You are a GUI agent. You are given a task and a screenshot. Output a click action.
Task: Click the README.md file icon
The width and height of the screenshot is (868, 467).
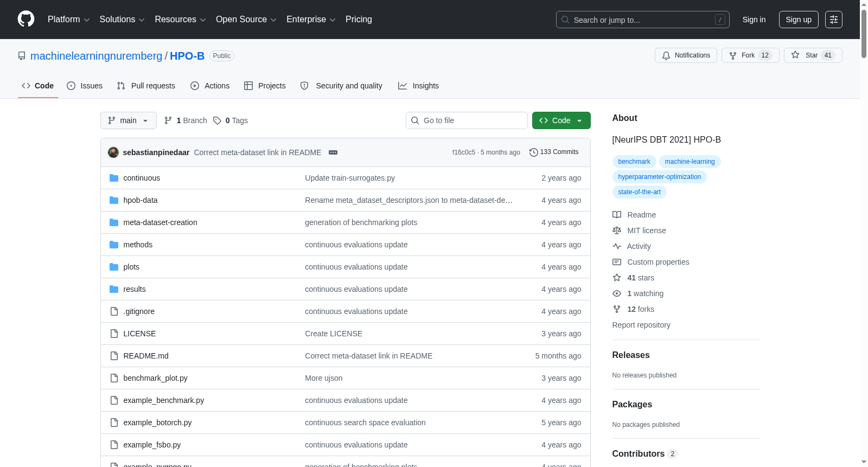(114, 356)
